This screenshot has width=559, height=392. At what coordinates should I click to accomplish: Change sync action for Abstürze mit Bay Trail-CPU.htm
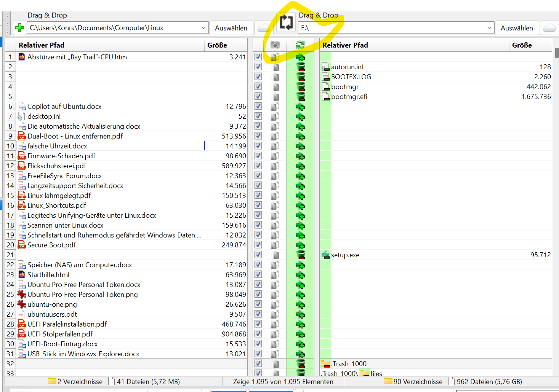pyautogui.click(x=300, y=57)
